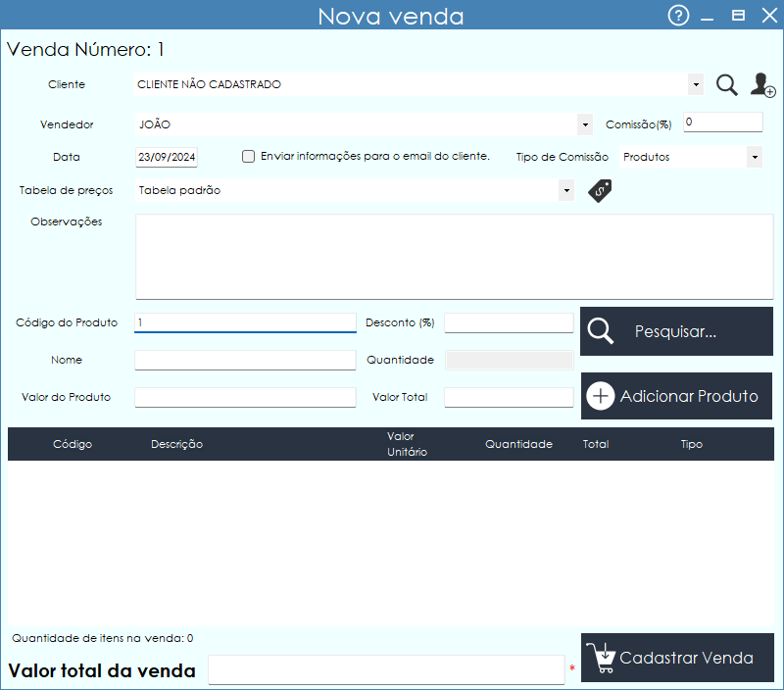
Task: Expand Tipo de Comissão dropdown
Action: click(x=754, y=157)
